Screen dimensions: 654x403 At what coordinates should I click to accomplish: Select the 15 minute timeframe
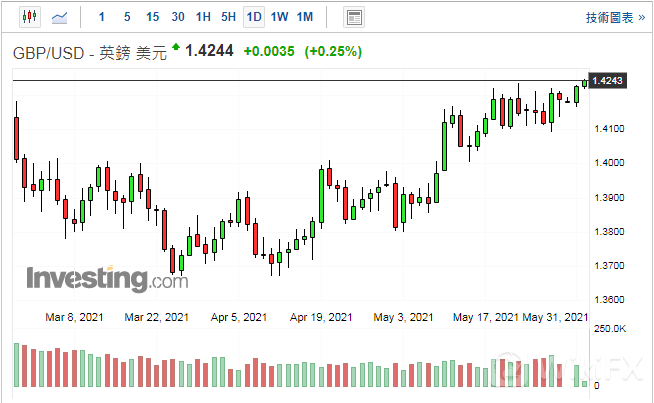click(152, 17)
